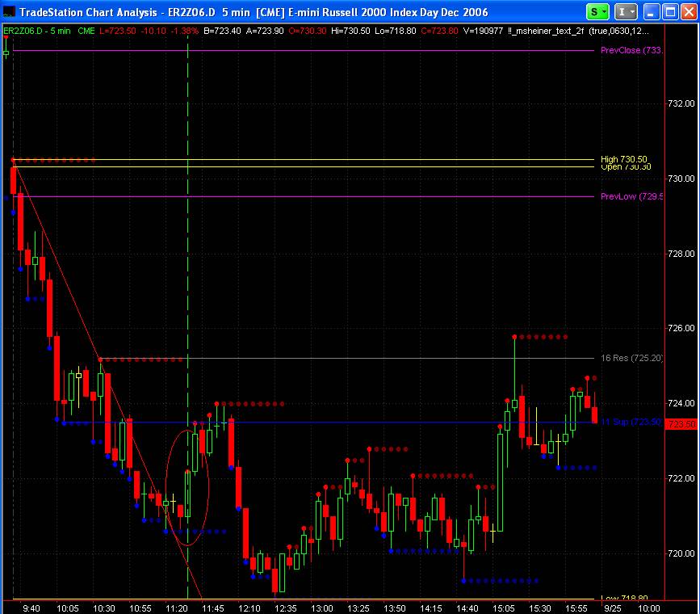Click the 724.00 price axis label

681,403
